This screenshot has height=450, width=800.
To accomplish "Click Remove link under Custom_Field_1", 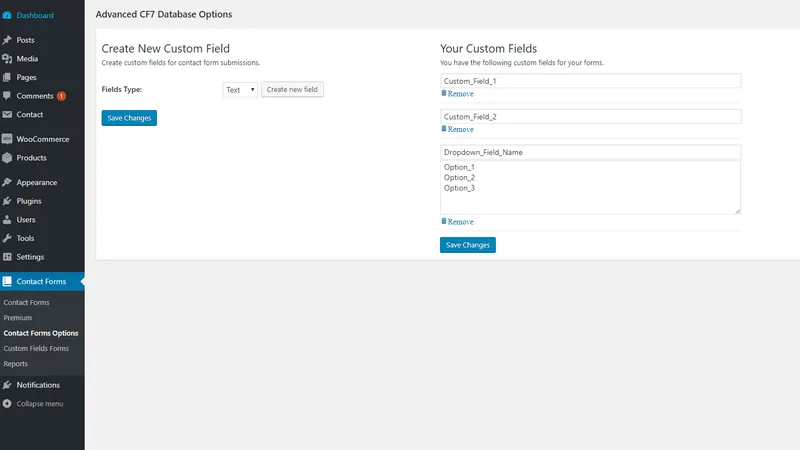I will point(461,94).
